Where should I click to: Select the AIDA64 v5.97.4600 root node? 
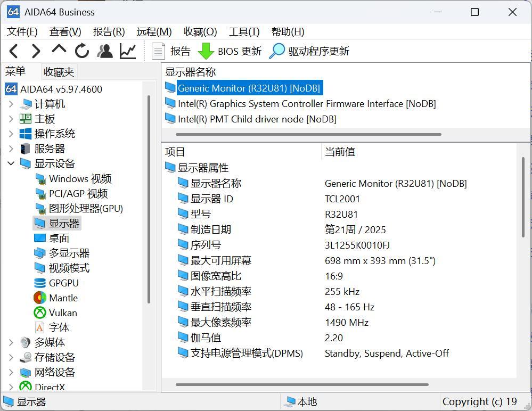[x=54, y=89]
